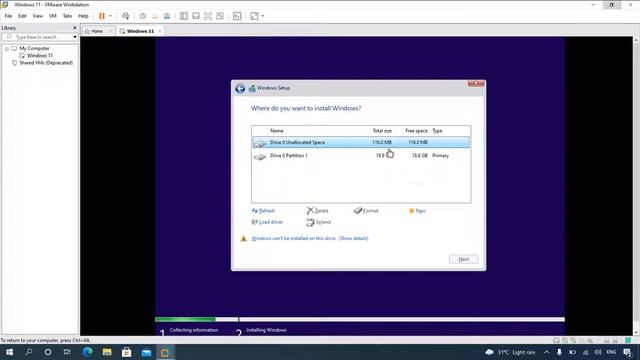Collapse the My Computer tree node
This screenshot has height=360, width=640.
(7, 49)
